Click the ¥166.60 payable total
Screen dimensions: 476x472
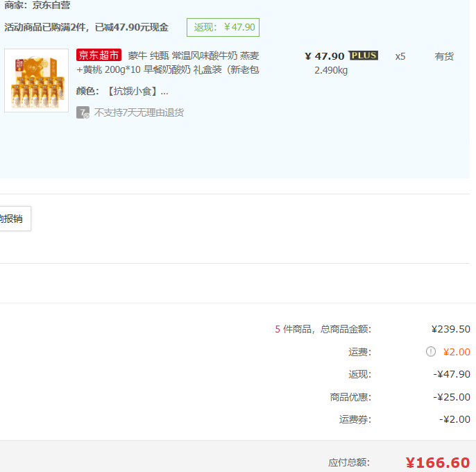[438, 462]
